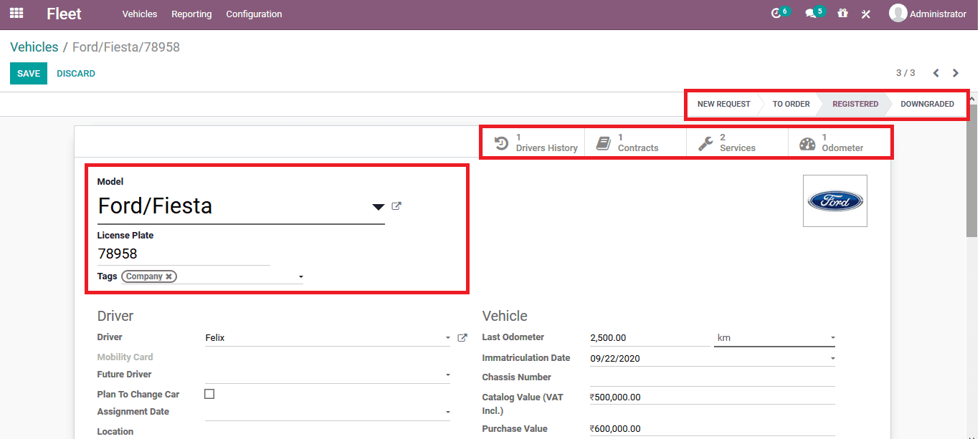Image resolution: width=980 pixels, height=439 pixels.
Task: Click the Administrator avatar icon
Action: pyautogui.click(x=898, y=14)
